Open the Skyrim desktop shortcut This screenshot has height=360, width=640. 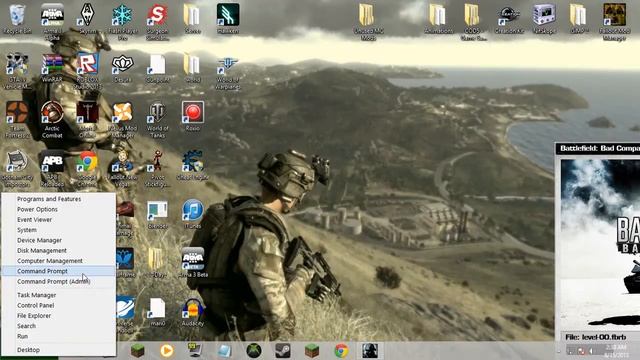pyautogui.click(x=87, y=19)
